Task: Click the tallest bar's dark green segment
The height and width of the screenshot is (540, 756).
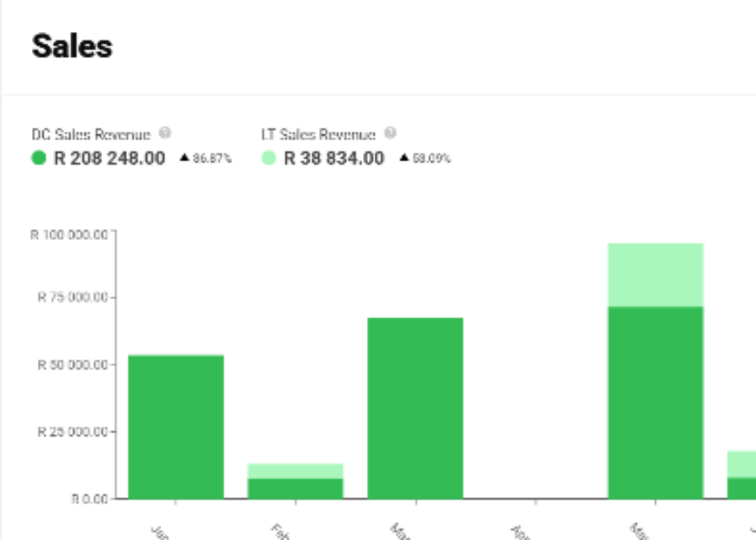Action: click(655, 402)
